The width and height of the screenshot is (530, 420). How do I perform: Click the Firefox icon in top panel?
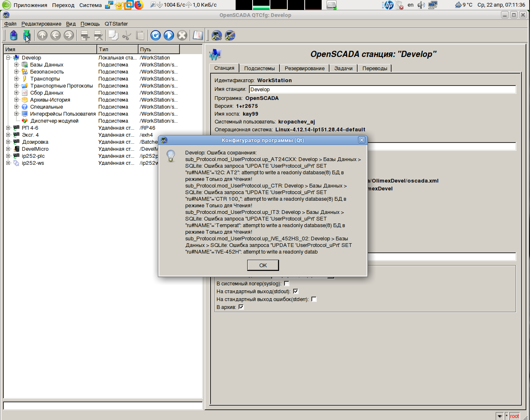(x=139, y=5)
